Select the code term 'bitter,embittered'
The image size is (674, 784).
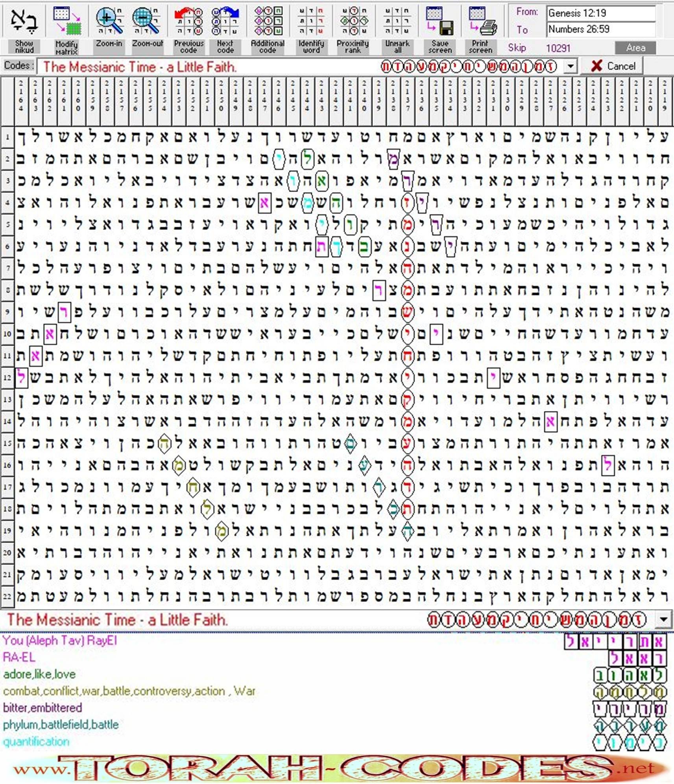tap(42, 708)
